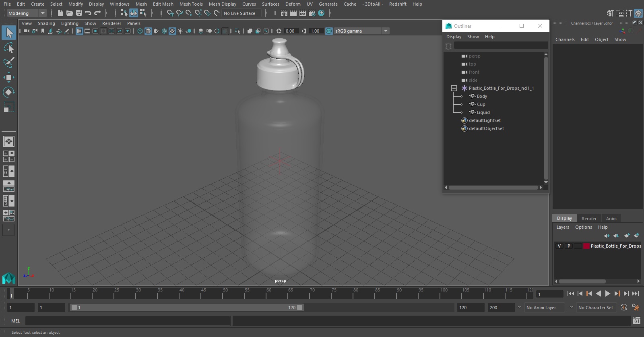This screenshot has width=644, height=337.
Task: Select the Body mesh in Outliner
Action: 482,96
